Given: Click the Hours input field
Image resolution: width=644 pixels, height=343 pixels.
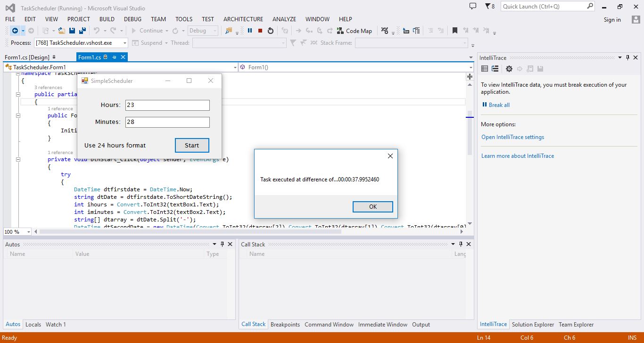Looking at the screenshot, I should coord(167,105).
